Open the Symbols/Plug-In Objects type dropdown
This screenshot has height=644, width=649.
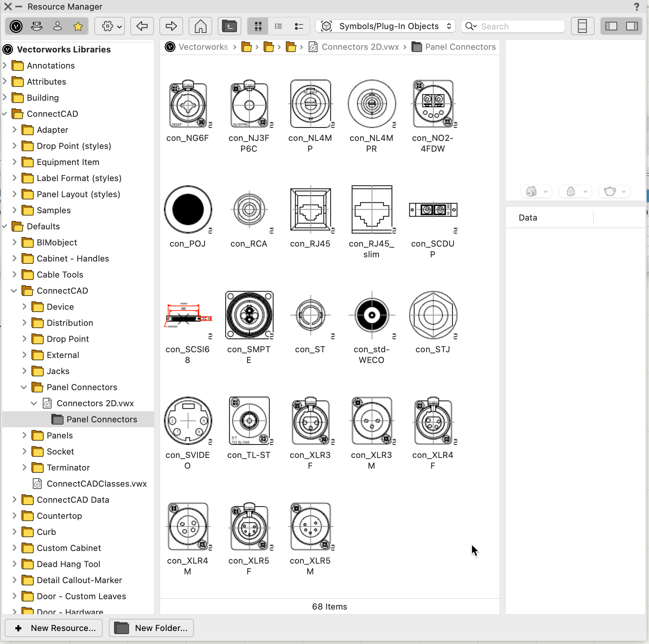(385, 26)
